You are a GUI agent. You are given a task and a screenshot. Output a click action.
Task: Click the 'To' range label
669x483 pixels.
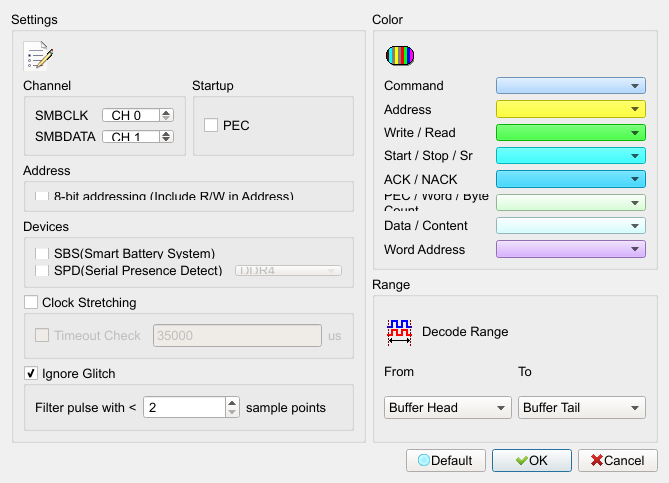click(x=525, y=372)
